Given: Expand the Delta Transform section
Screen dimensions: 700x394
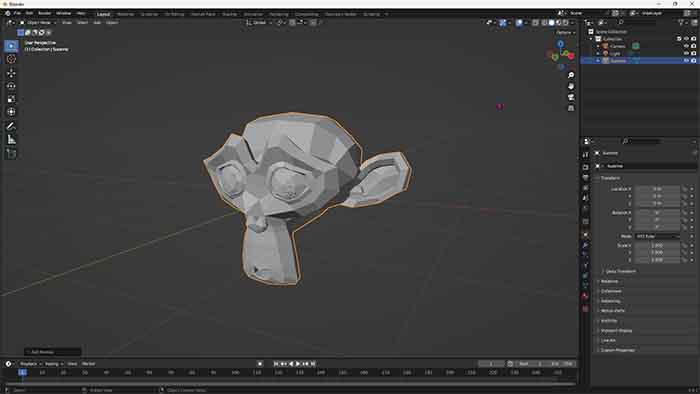Looking at the screenshot, I should tap(621, 271).
